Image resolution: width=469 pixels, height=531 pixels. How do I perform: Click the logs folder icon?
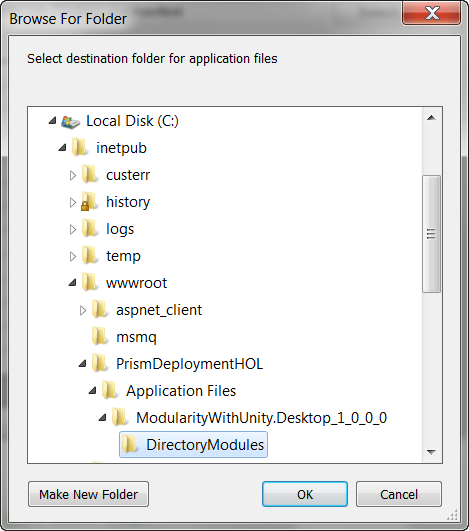tap(90, 229)
